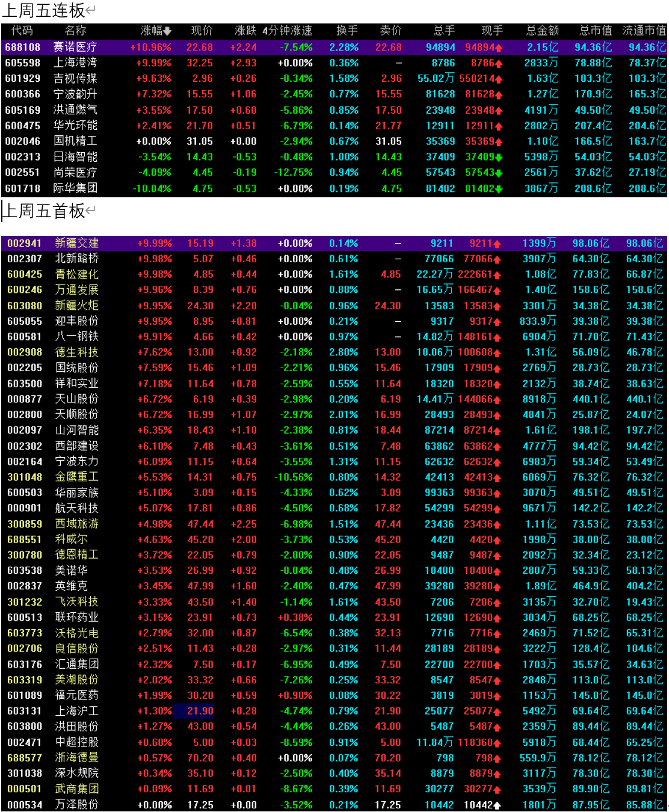Sort by the 代码 column header
669x812 pixels.
[x=22, y=31]
